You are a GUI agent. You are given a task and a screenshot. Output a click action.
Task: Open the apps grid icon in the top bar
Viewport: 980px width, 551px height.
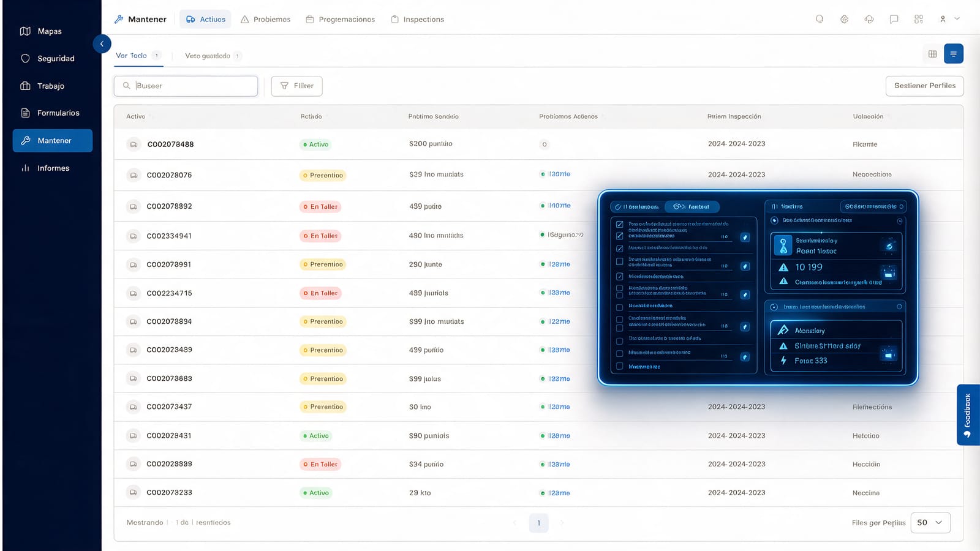click(x=919, y=19)
